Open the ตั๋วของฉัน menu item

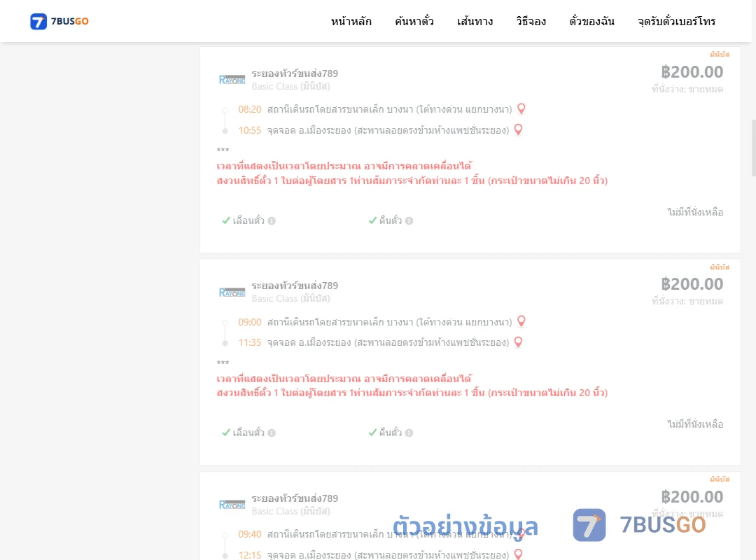591,21
